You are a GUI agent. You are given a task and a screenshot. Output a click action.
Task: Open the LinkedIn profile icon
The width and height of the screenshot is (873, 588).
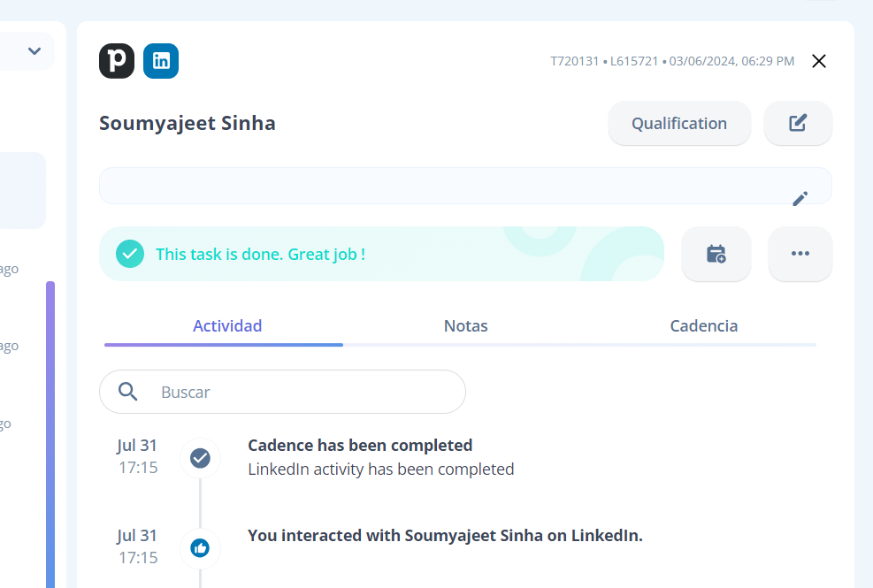(161, 61)
